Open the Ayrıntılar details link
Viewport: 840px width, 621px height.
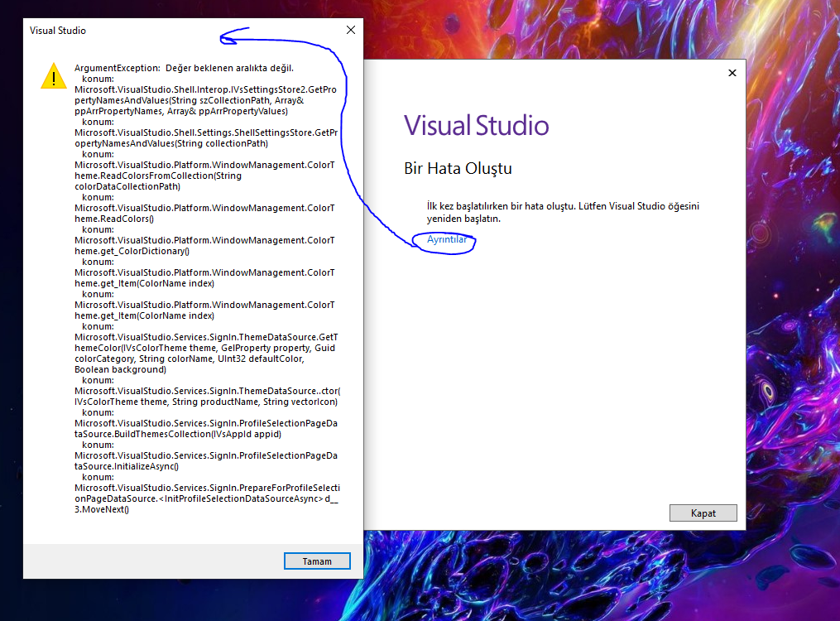pyautogui.click(x=447, y=239)
